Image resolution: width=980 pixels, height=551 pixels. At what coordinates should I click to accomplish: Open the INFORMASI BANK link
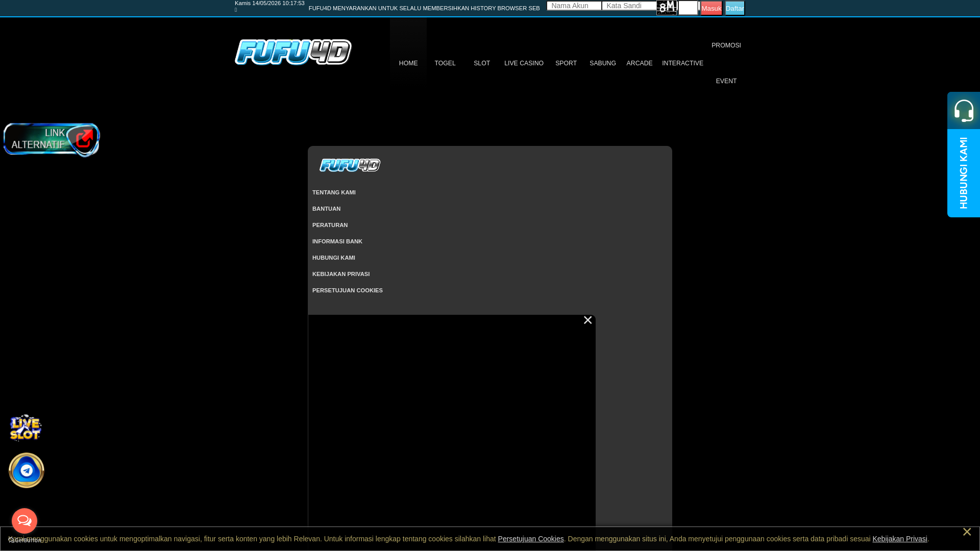[x=337, y=241]
